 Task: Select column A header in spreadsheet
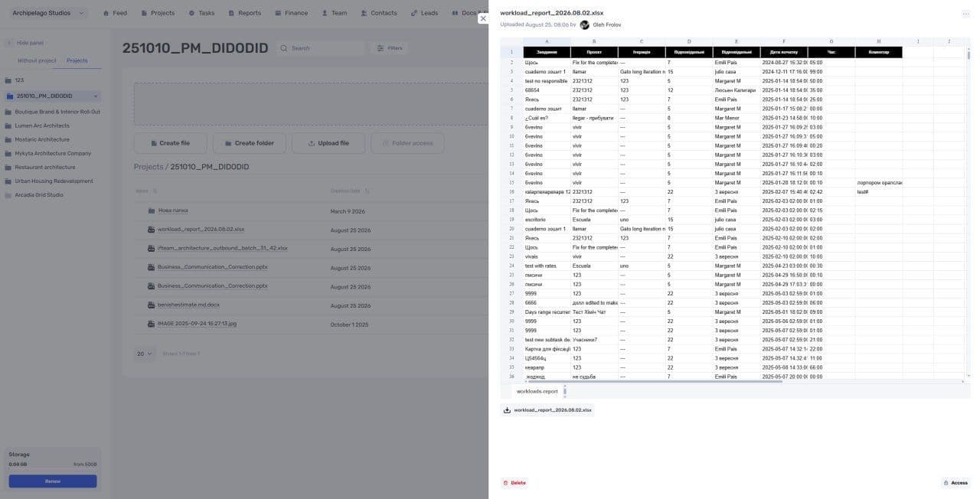coord(547,41)
